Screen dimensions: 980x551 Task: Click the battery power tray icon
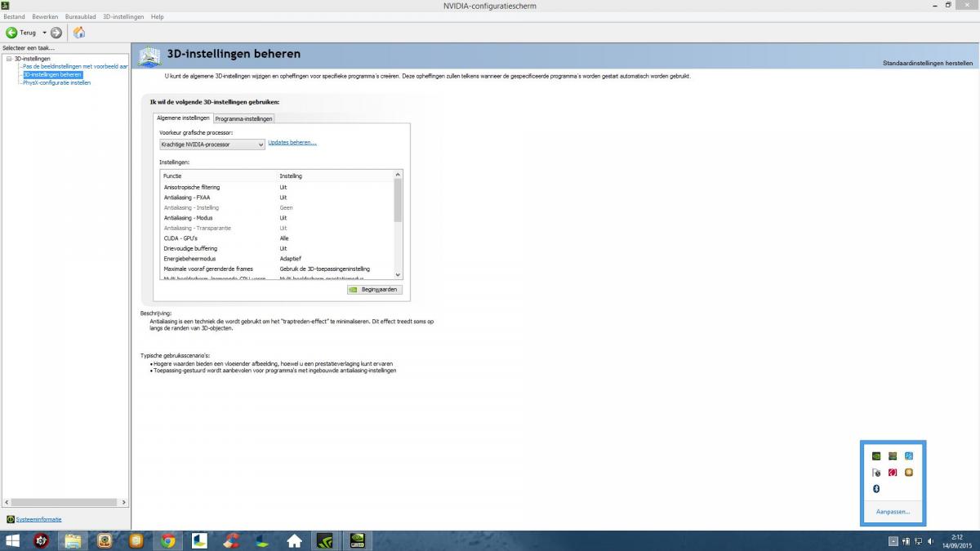[x=906, y=541]
